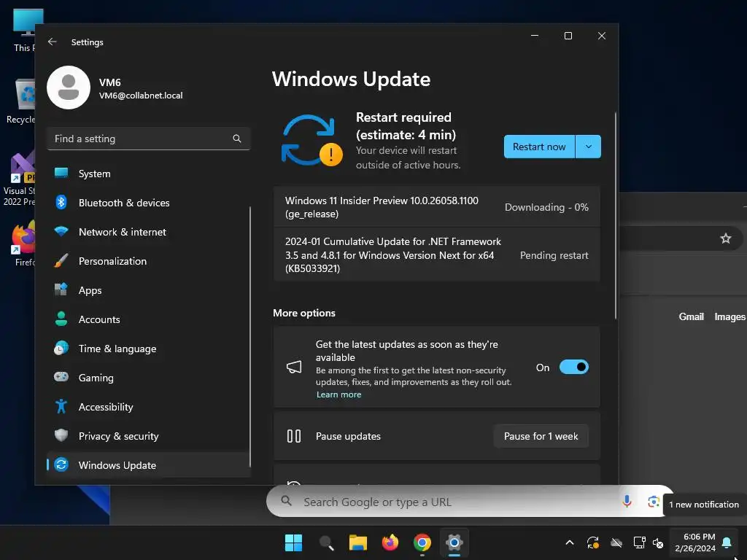Select the KB5033921 cumulative update row
747x560 pixels.
pyautogui.click(x=437, y=254)
